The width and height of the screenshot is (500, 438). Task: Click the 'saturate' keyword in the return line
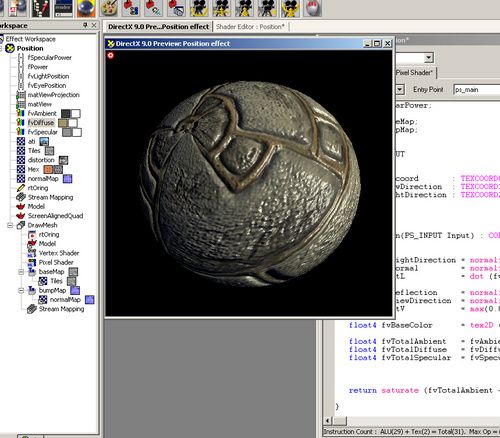pyautogui.click(x=400, y=390)
